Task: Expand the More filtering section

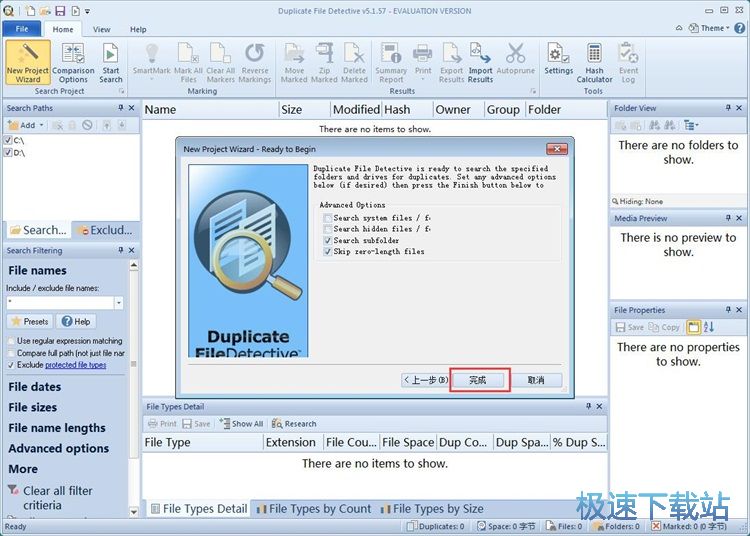Action: (23, 469)
